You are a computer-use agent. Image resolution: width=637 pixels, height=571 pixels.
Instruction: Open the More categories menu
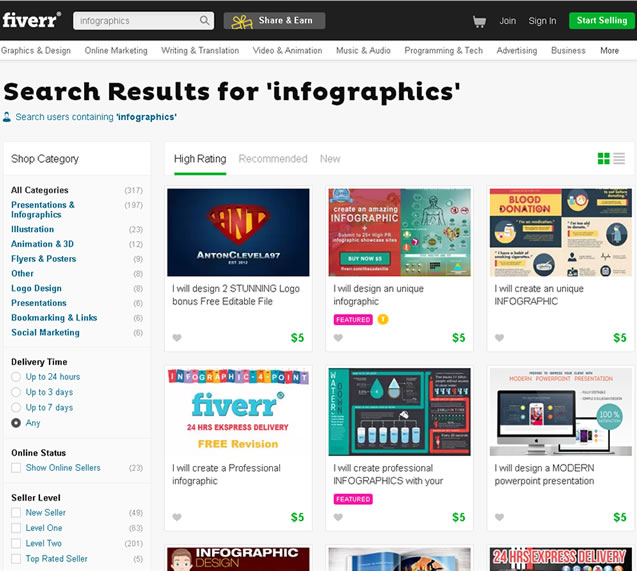(x=609, y=51)
